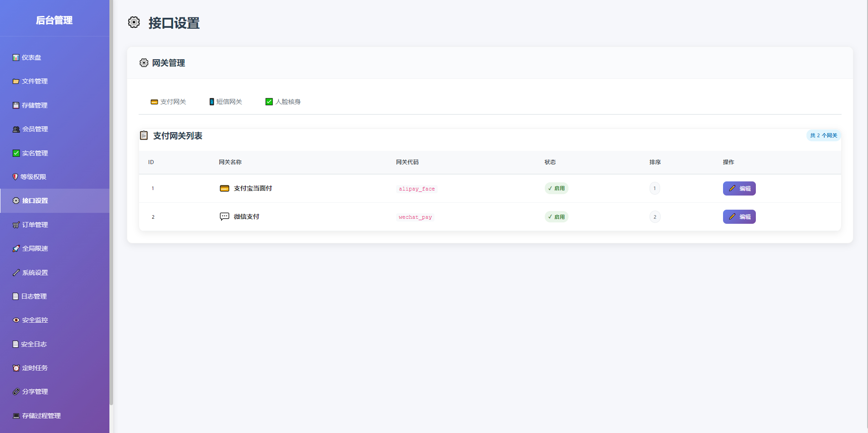Open the 人脸核身 tab
Image resolution: width=868 pixels, height=433 pixels.
[283, 102]
